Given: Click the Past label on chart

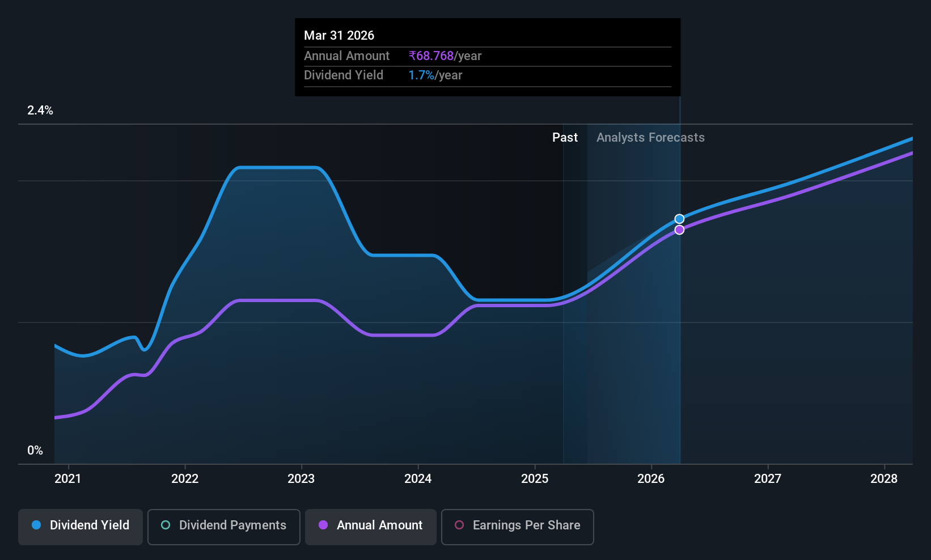Looking at the screenshot, I should click(565, 137).
